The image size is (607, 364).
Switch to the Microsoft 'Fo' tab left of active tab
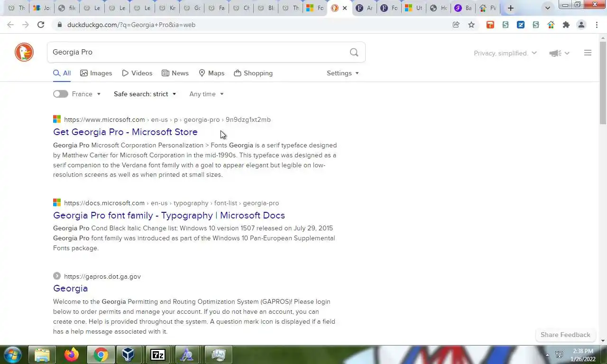point(314,8)
